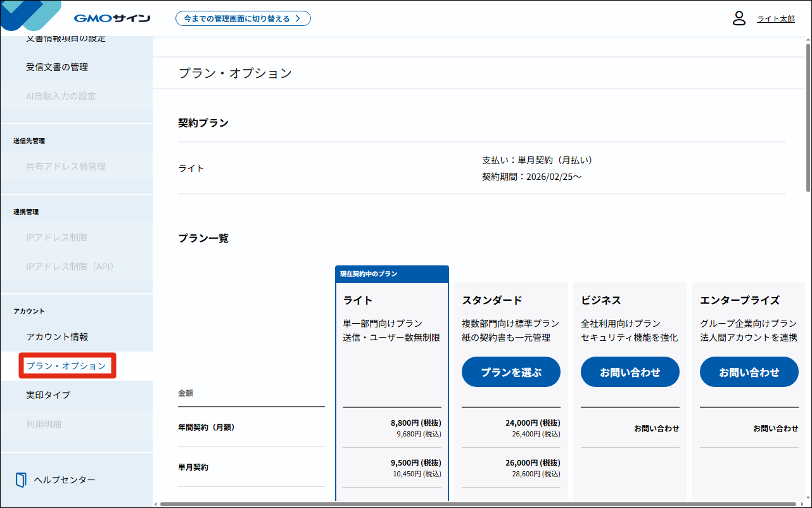Click the 金額 row label

[186, 393]
